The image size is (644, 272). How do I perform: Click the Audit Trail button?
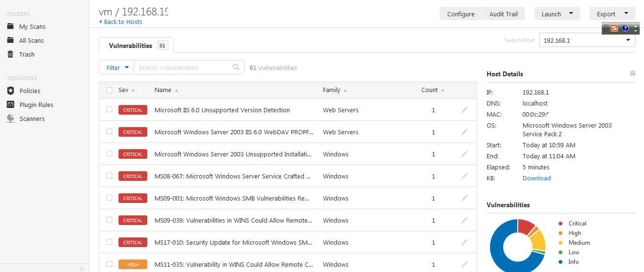503,14
